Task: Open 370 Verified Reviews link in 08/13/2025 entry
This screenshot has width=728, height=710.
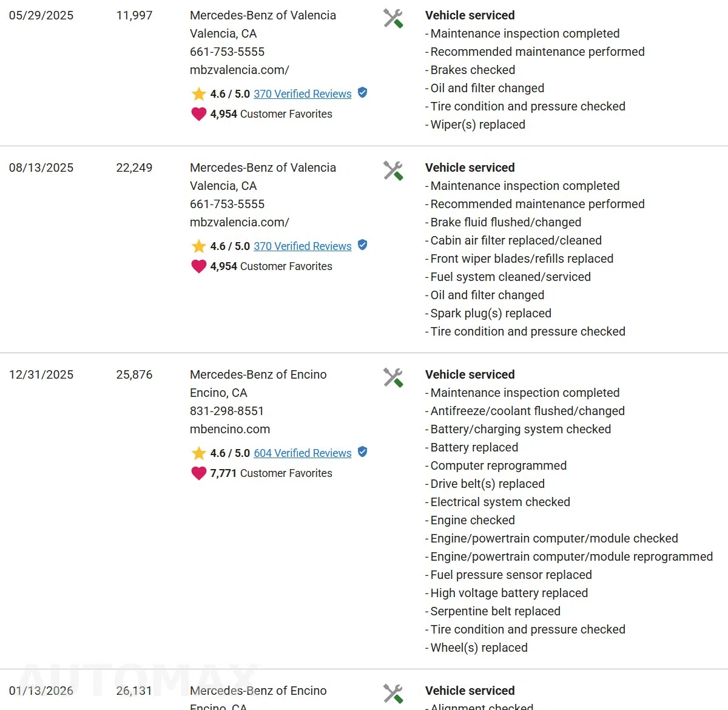Action: [303, 246]
